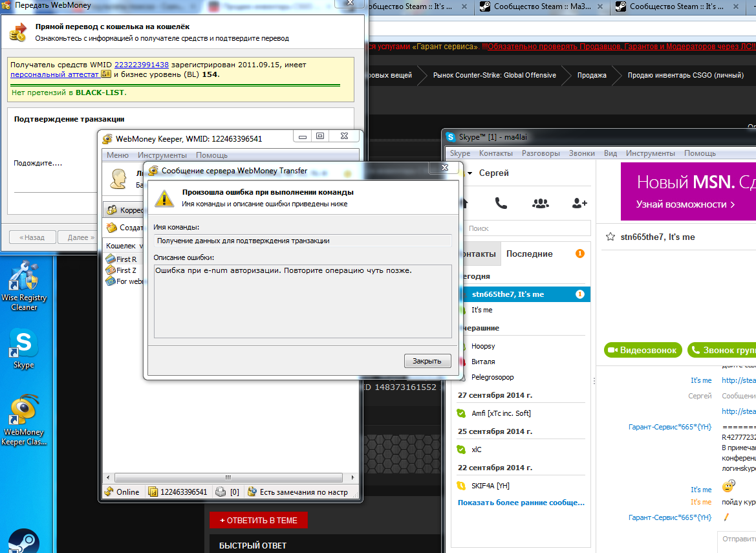Click the printer icon in Keeper status bar
756x553 pixels.
221,492
